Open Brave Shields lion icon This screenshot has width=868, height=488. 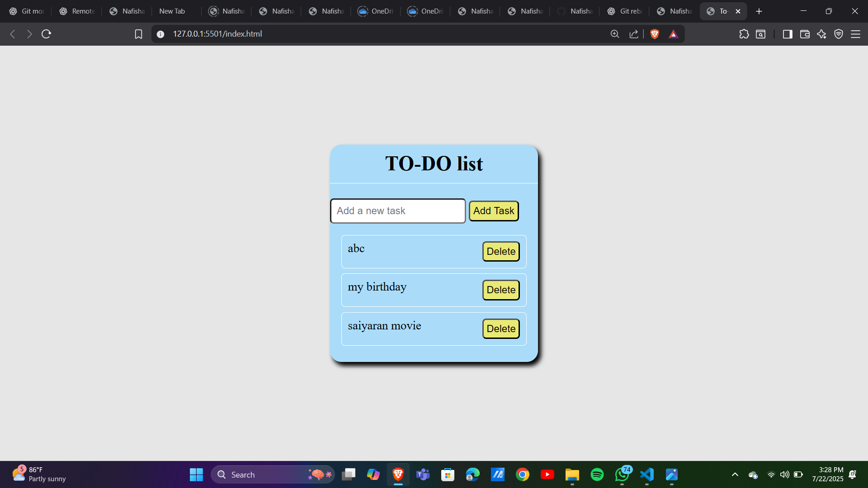coord(655,34)
